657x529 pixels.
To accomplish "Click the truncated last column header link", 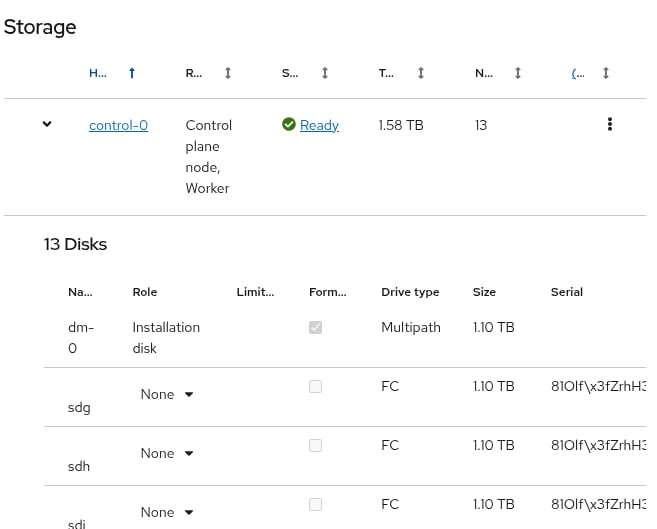I will click(578, 74).
